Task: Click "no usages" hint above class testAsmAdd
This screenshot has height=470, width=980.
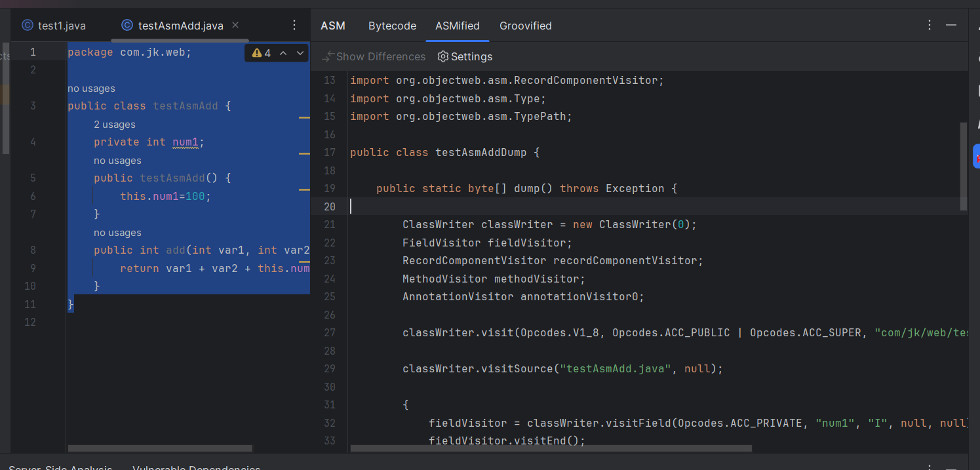Action: [x=91, y=88]
